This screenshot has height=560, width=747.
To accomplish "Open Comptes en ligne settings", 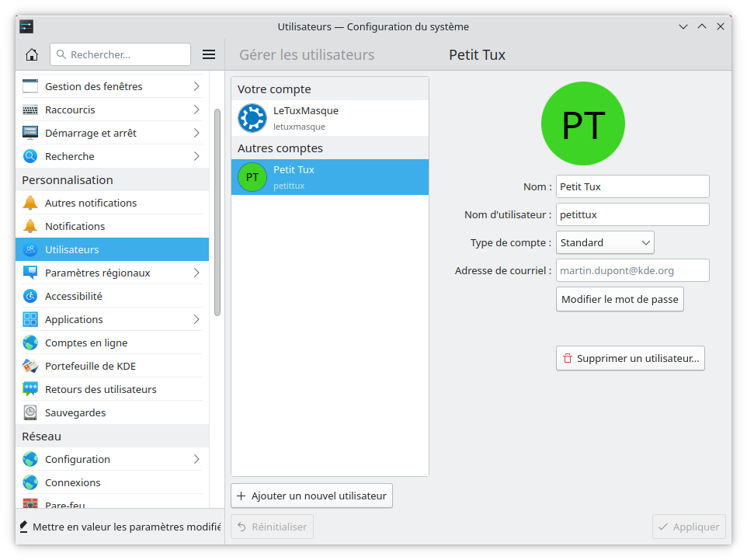I will point(112,343).
